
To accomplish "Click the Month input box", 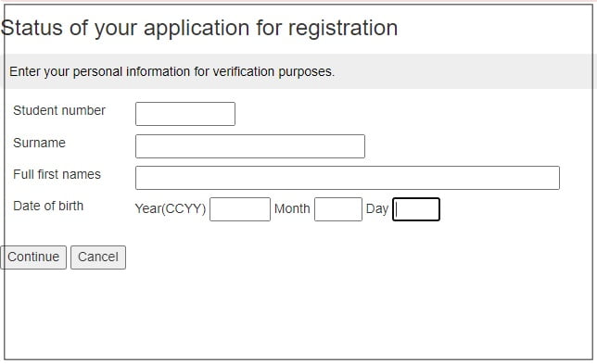I will pyautogui.click(x=338, y=209).
